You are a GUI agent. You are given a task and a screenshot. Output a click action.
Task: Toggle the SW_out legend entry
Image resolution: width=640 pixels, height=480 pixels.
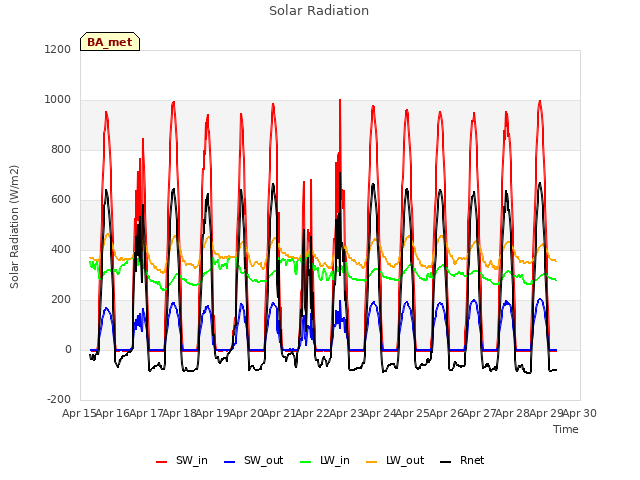click(253, 460)
